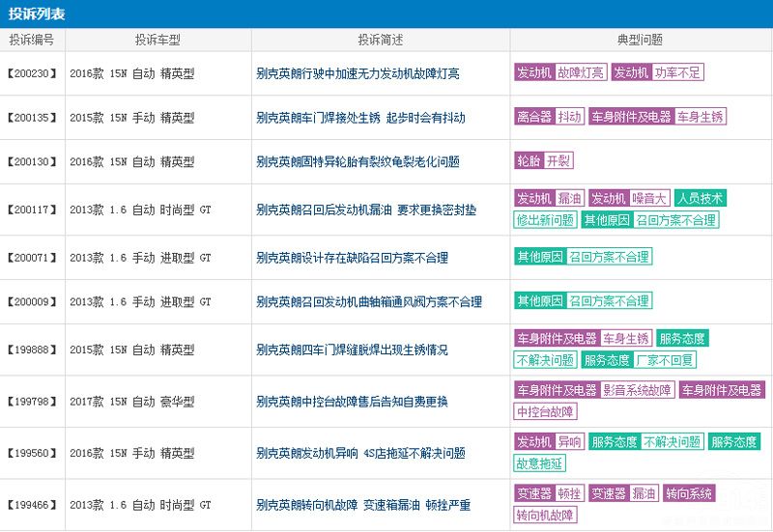Click 车身附件及电器 车身生锈 tag in row 199888
The image size is (773, 532).
tap(584, 338)
